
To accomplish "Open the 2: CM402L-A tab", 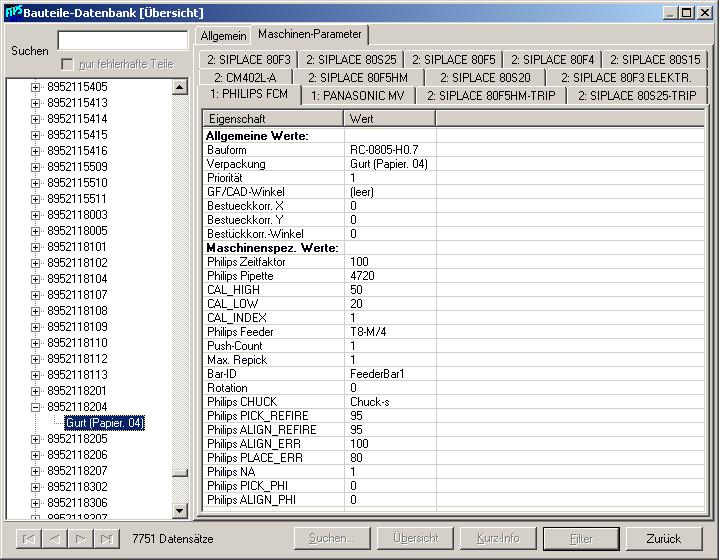I will tap(245, 78).
